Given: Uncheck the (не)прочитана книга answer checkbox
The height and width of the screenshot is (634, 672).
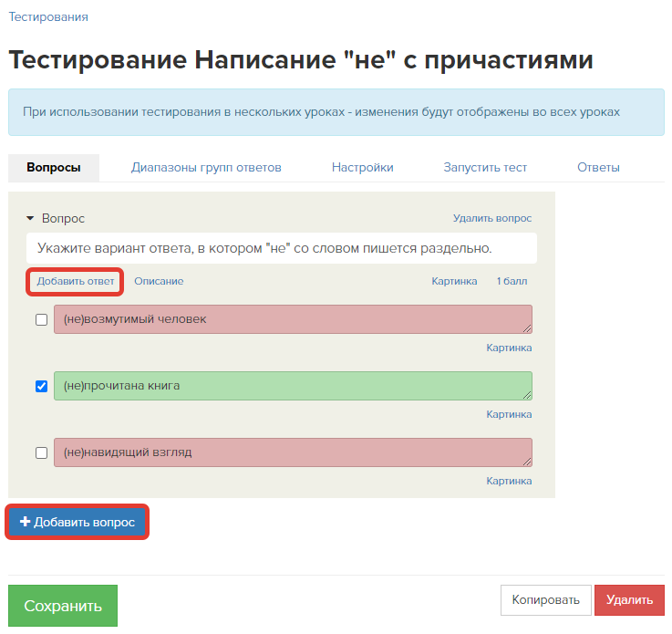Looking at the screenshot, I should click(42, 386).
